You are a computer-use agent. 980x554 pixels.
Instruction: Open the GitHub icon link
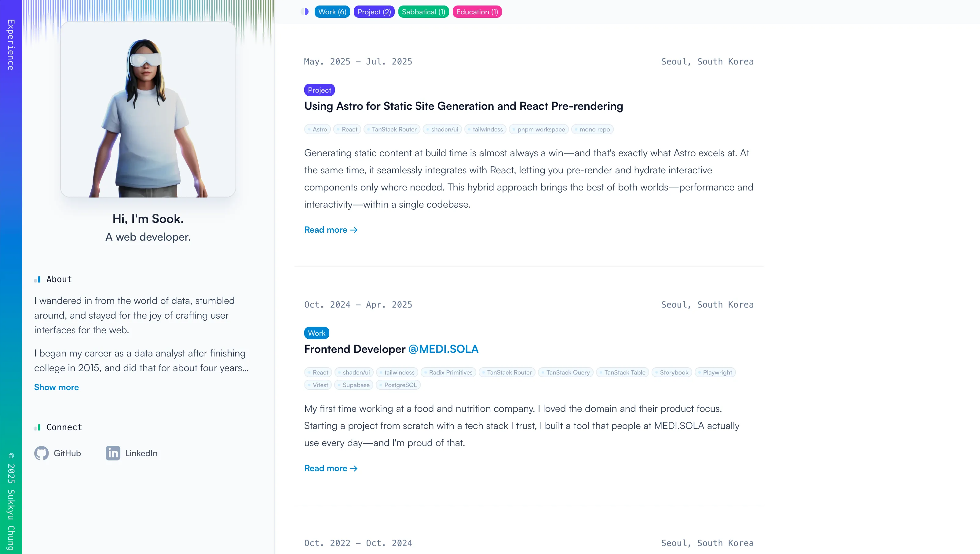(x=42, y=453)
